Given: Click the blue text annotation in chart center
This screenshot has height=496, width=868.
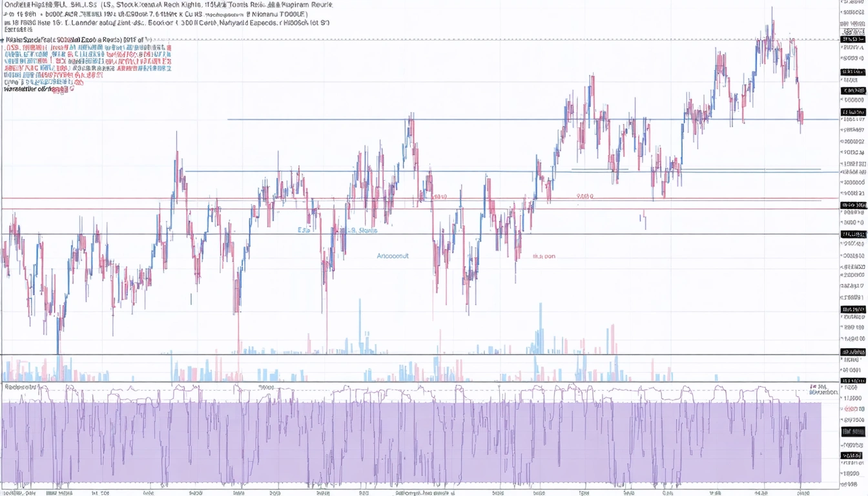Looking at the screenshot, I should point(393,256).
